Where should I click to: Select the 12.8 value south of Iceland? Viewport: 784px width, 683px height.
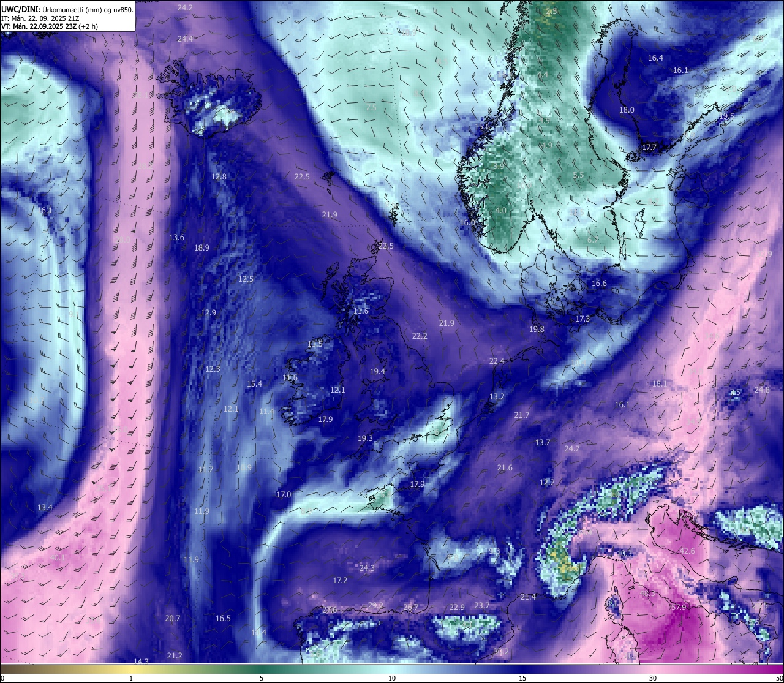coord(219,176)
